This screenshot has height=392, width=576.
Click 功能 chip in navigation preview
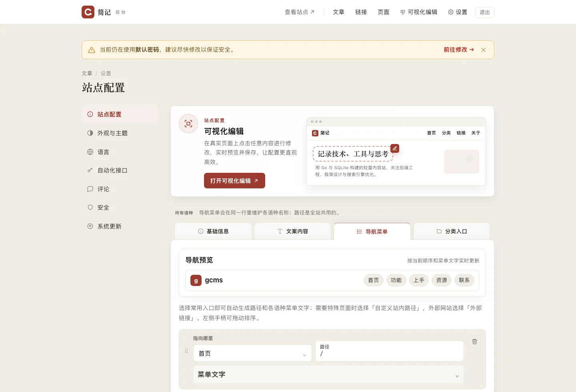coord(396,280)
